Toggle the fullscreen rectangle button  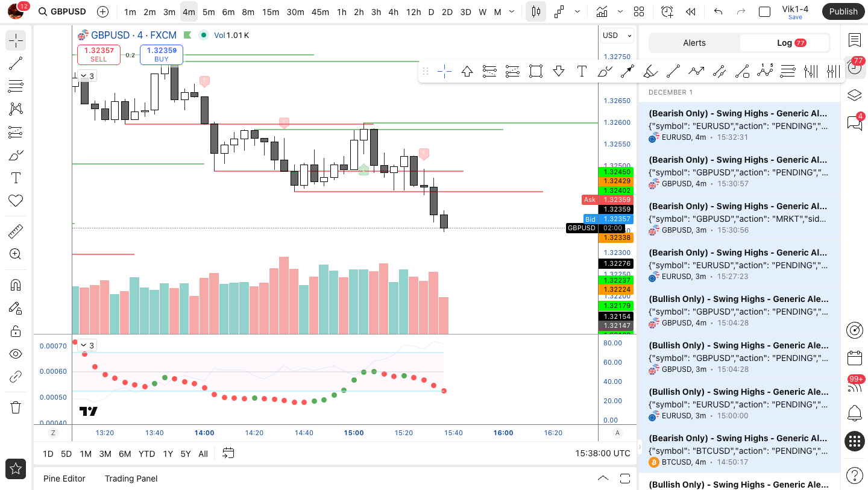(x=764, y=11)
